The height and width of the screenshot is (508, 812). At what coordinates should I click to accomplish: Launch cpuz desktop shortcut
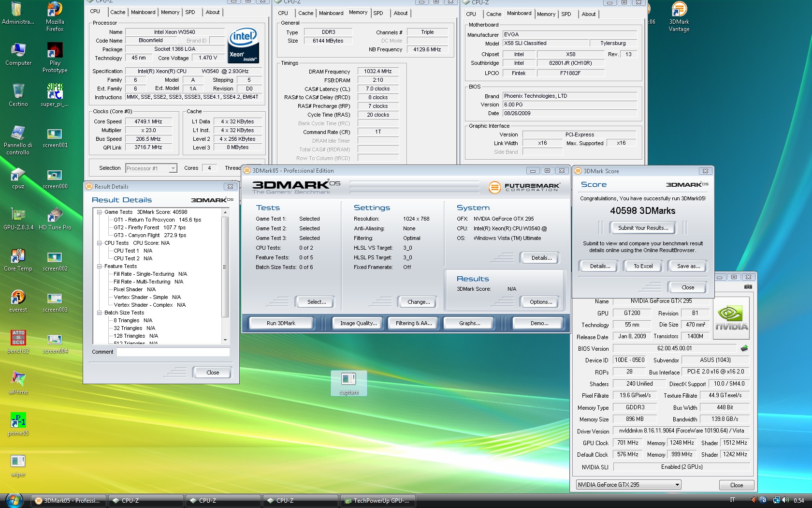[x=18, y=179]
